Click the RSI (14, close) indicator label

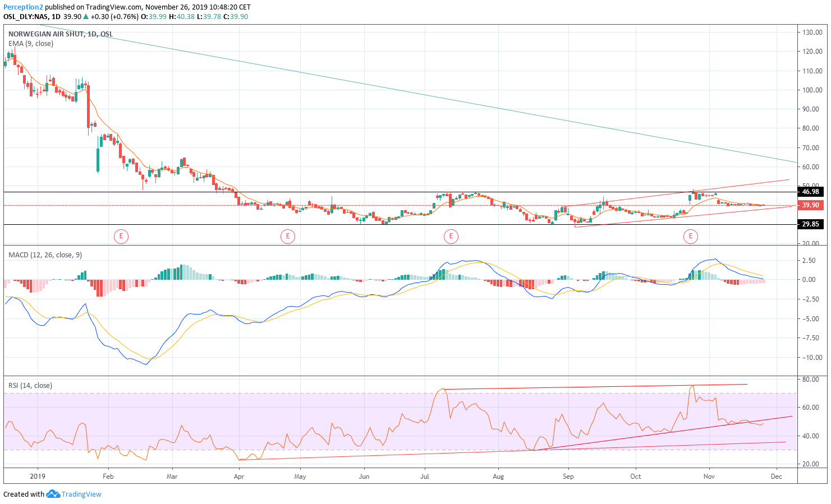click(30, 385)
